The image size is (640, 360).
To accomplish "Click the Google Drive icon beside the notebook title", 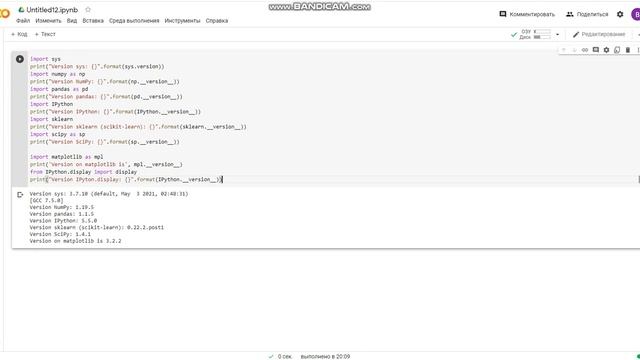I will pyautogui.click(x=21, y=9).
